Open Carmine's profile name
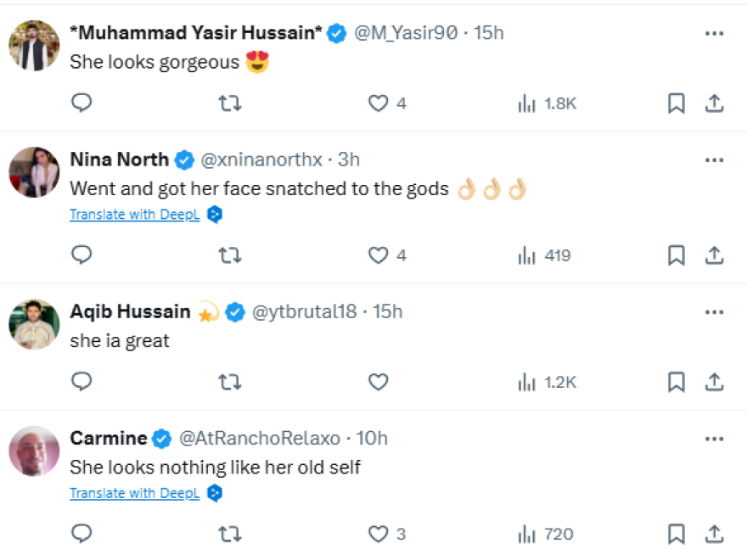The width and height of the screenshot is (747, 560). (x=108, y=439)
